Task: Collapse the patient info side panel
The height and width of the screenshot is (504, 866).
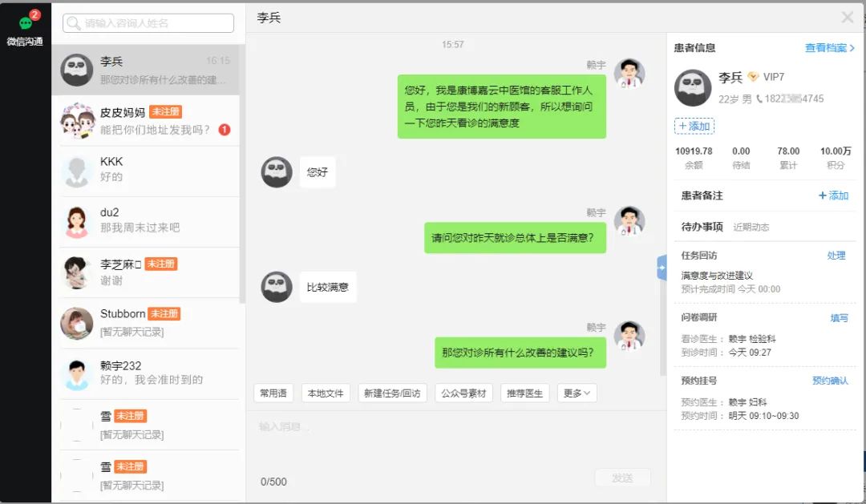Action: (662, 267)
